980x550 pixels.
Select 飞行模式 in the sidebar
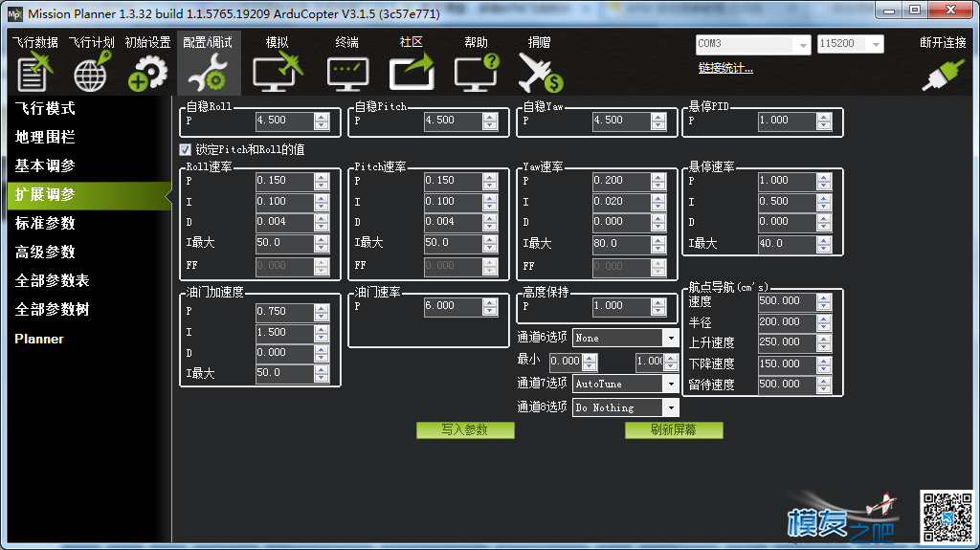[x=45, y=109]
